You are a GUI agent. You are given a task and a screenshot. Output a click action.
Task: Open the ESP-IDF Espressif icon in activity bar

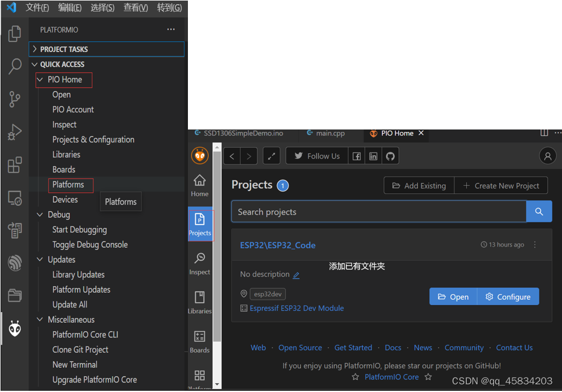click(x=15, y=263)
